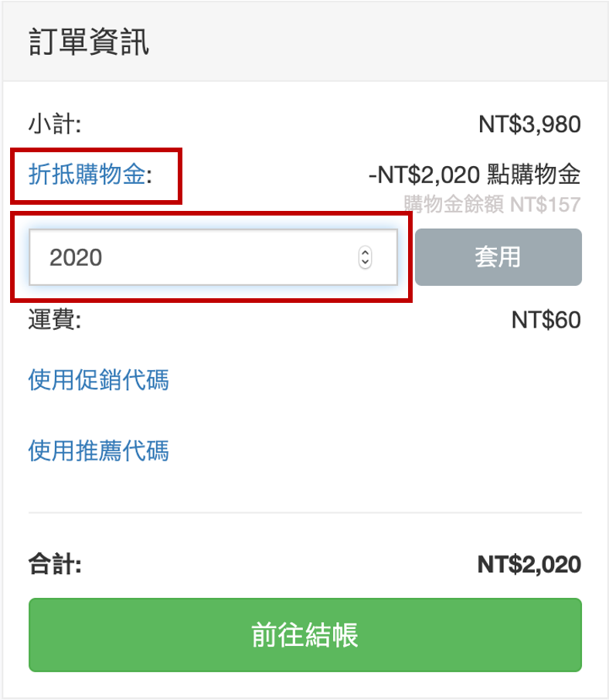Click the down arrow of the amount stepper
Viewport: 609px width, 700px height.
pyautogui.click(x=366, y=262)
